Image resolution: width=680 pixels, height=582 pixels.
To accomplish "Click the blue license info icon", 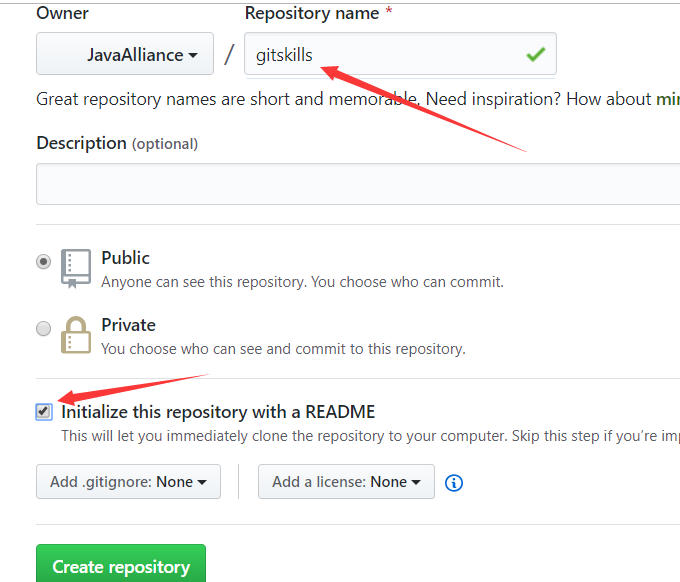I will pyautogui.click(x=454, y=483).
